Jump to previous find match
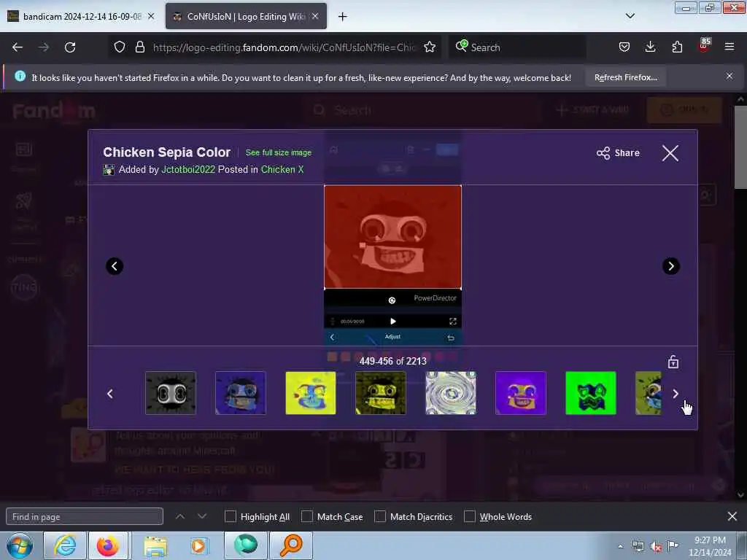The image size is (747, 560). click(x=180, y=516)
